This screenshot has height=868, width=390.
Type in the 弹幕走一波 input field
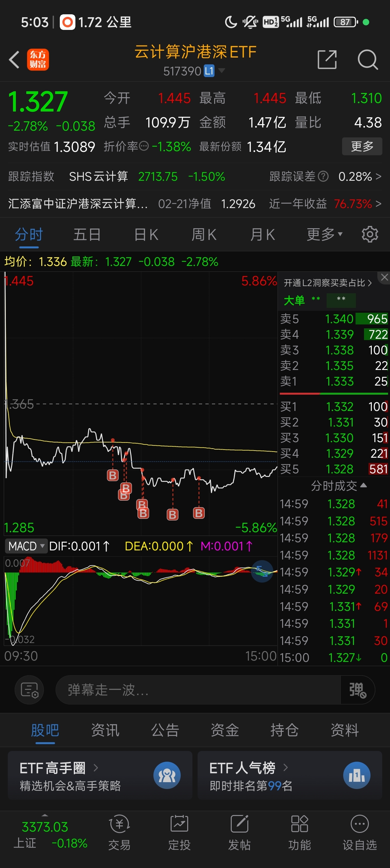[198, 690]
